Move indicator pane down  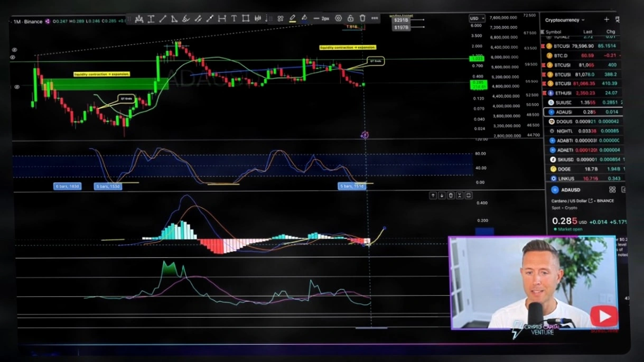(x=442, y=196)
